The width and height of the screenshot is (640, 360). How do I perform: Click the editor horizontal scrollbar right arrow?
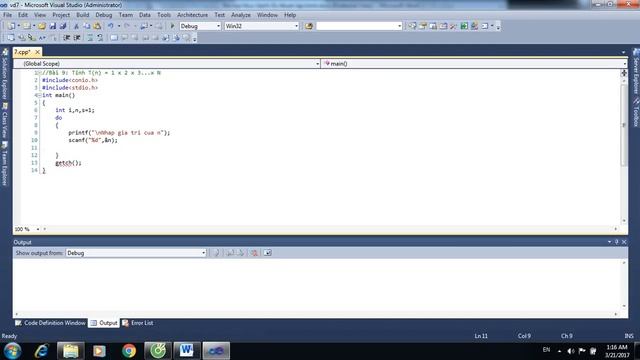click(616, 229)
